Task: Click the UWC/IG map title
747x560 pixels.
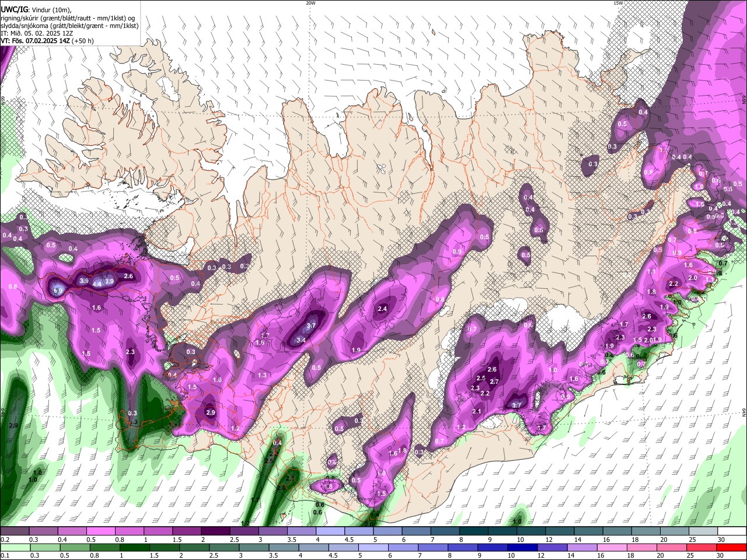Action: pyautogui.click(x=14, y=9)
